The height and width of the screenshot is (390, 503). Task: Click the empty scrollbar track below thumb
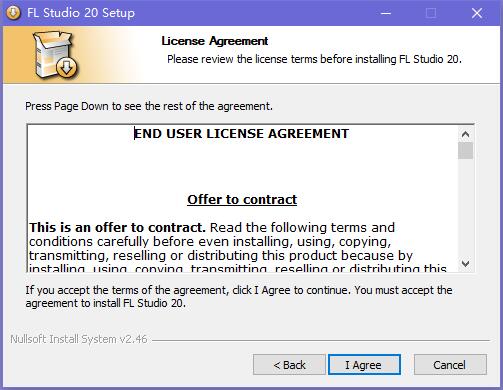(465, 207)
